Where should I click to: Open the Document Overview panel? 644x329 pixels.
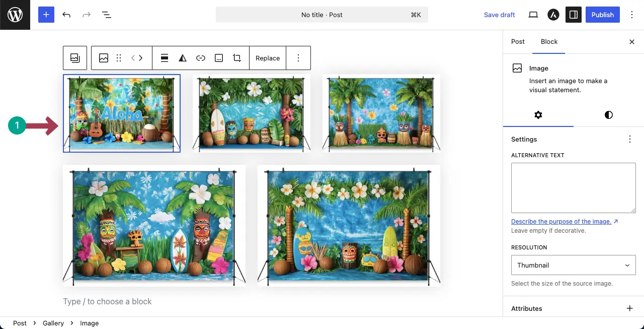(x=106, y=15)
